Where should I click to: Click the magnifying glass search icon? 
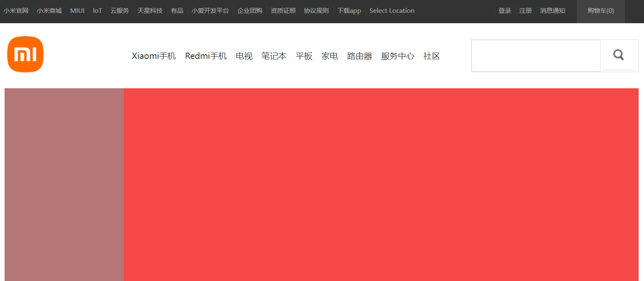pos(619,55)
